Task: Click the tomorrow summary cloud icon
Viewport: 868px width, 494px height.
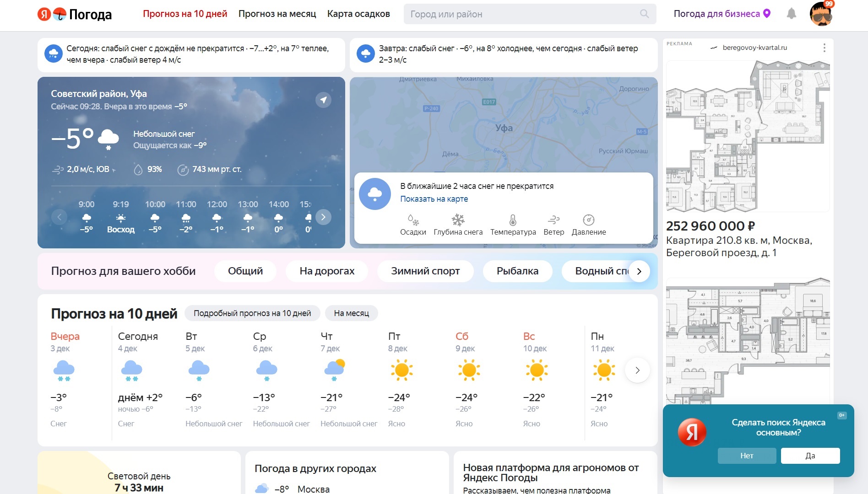Action: pyautogui.click(x=366, y=54)
